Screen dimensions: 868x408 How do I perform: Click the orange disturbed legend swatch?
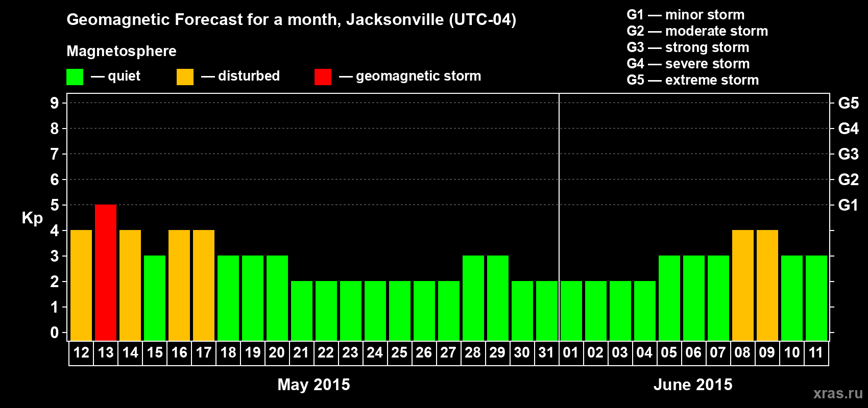185,77
